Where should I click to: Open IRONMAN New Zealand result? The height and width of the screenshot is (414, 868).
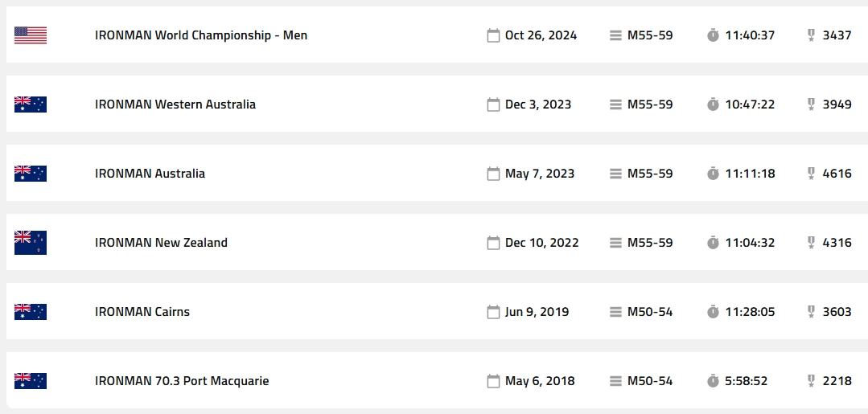coord(161,243)
